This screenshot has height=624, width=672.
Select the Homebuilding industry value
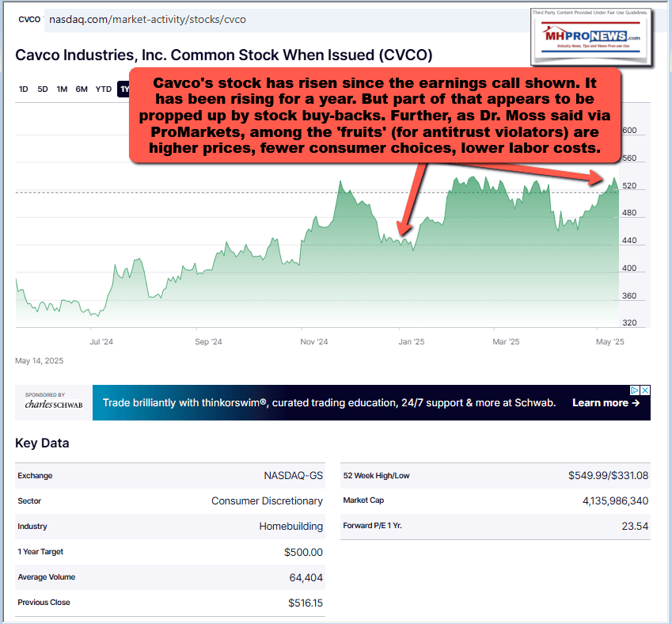291,527
